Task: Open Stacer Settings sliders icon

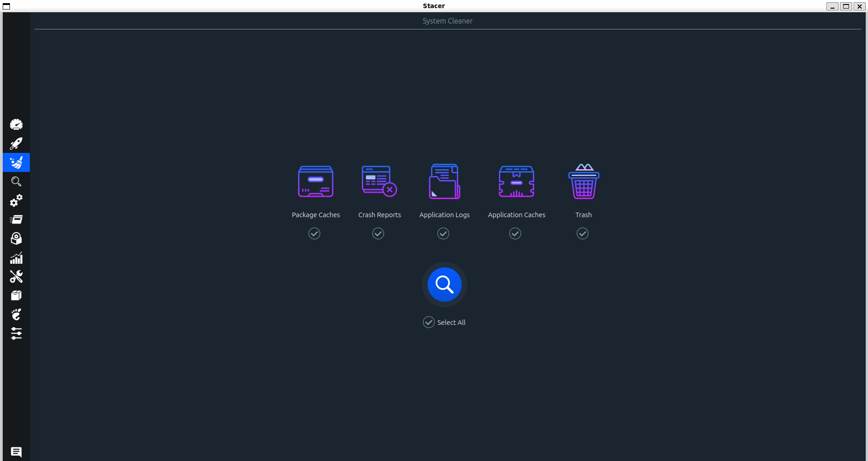Action: click(x=16, y=334)
